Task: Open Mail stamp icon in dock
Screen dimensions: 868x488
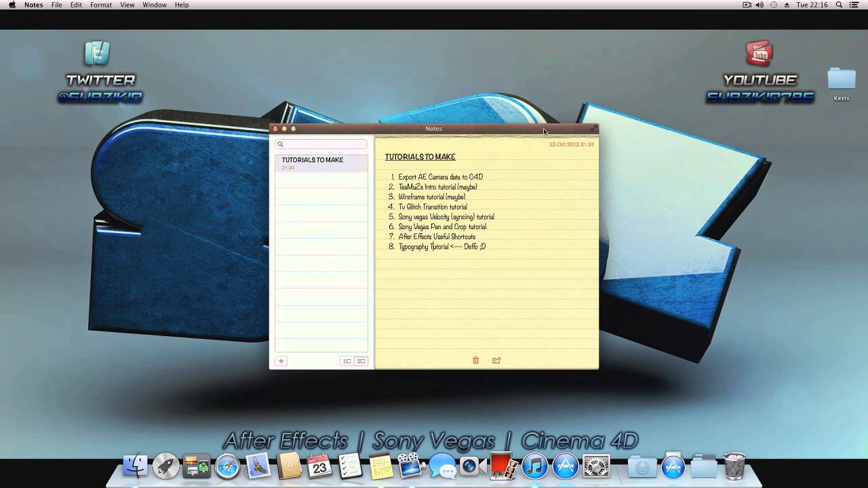Action: coord(258,466)
